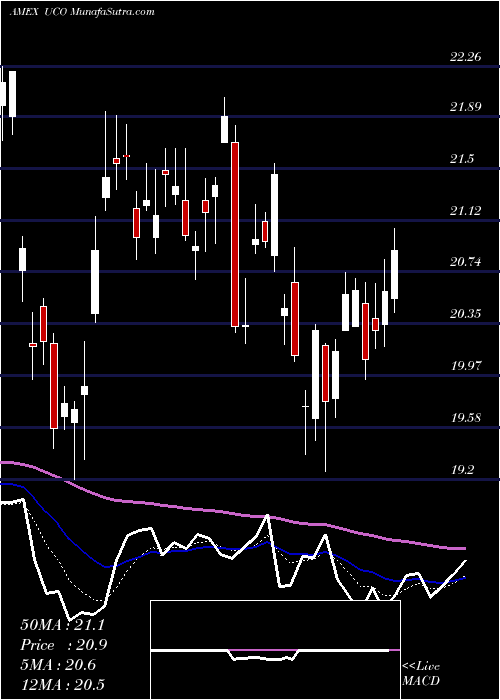
Task: Click the AMEX UCO MunafaSutra.com title text
Action: click(x=82, y=12)
